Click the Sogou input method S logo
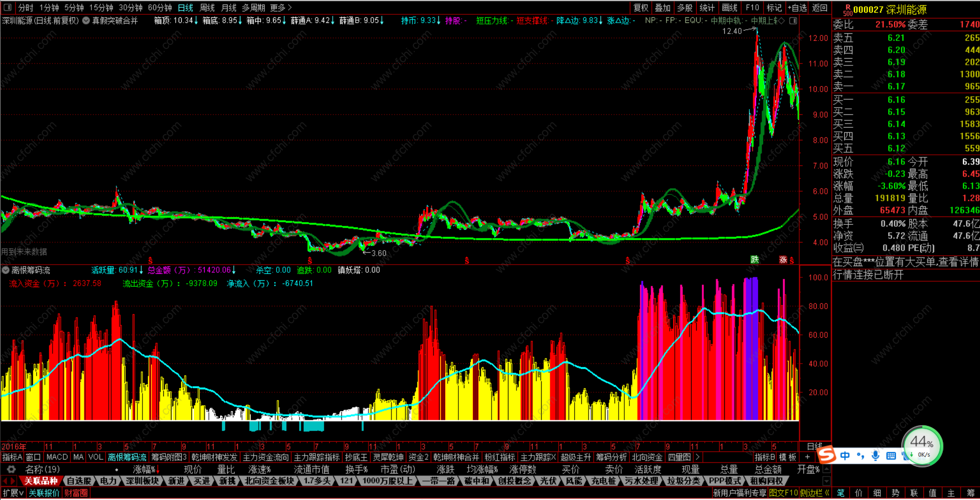Screen dimensions: 980x500 [826, 455]
